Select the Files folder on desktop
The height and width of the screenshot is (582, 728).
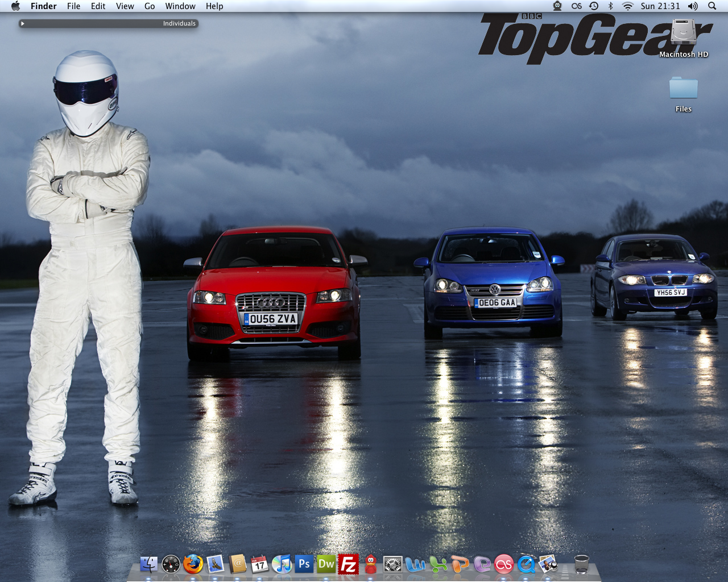[683, 89]
